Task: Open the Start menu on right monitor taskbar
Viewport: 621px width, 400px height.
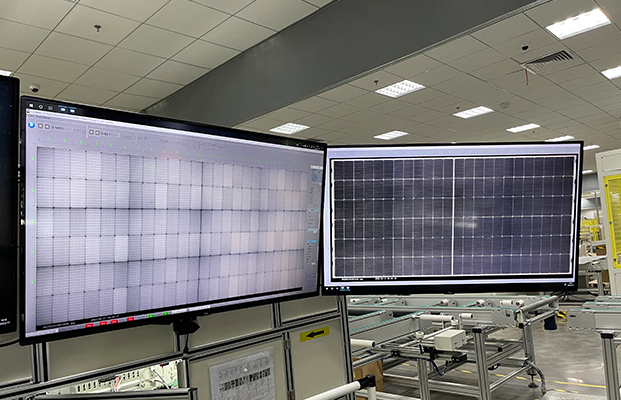Action: (x=327, y=288)
